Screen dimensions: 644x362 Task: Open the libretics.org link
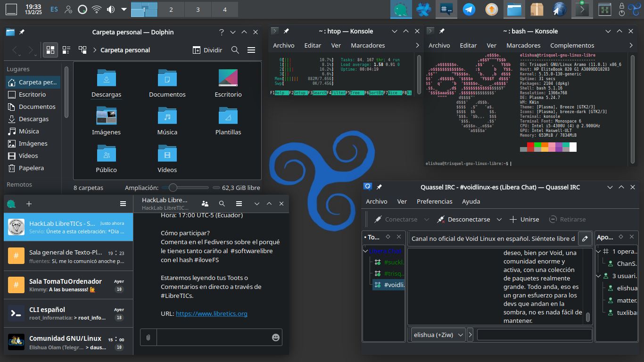212,313
